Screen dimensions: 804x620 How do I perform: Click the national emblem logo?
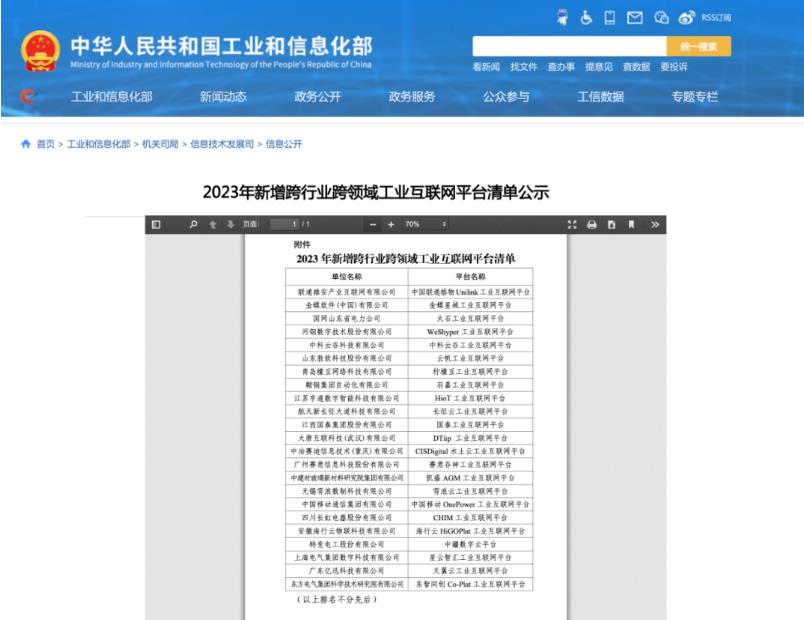click(x=40, y=51)
